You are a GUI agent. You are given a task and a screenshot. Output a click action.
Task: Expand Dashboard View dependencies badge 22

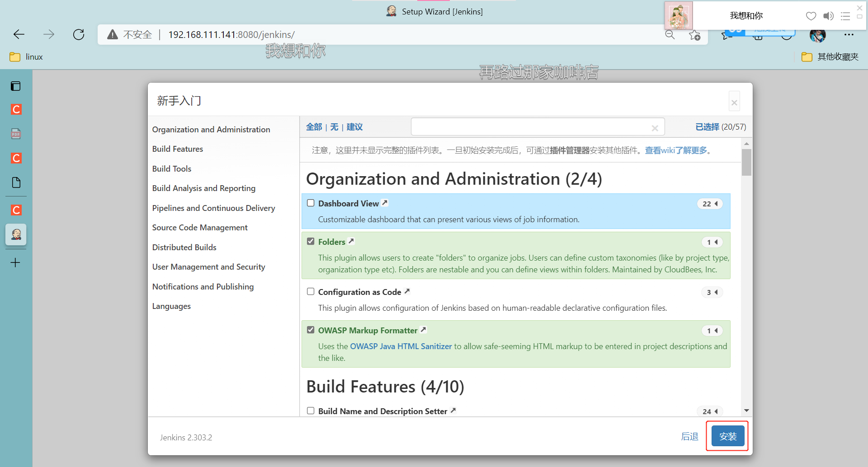click(710, 204)
